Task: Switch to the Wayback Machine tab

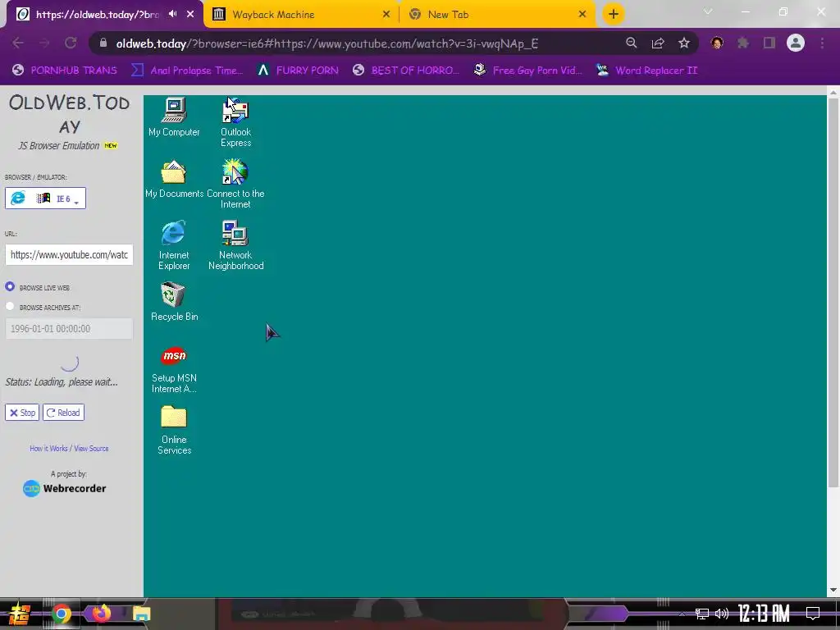Action: tap(301, 15)
